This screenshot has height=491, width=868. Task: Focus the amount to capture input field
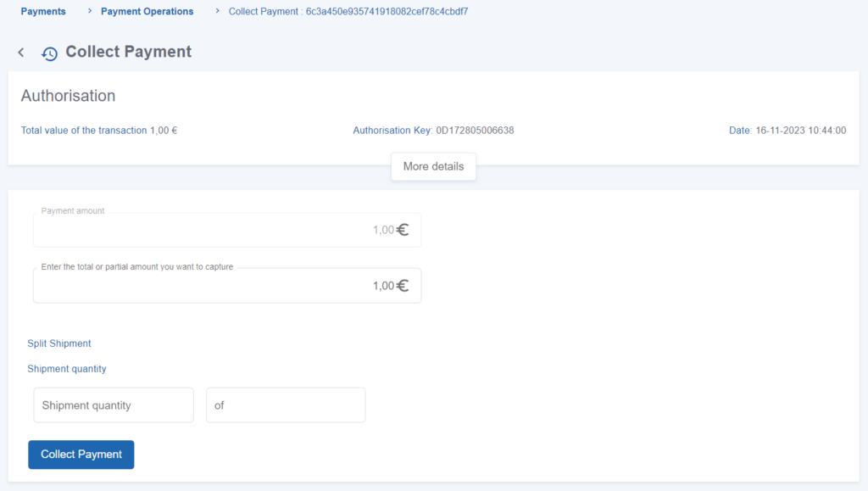click(212, 286)
